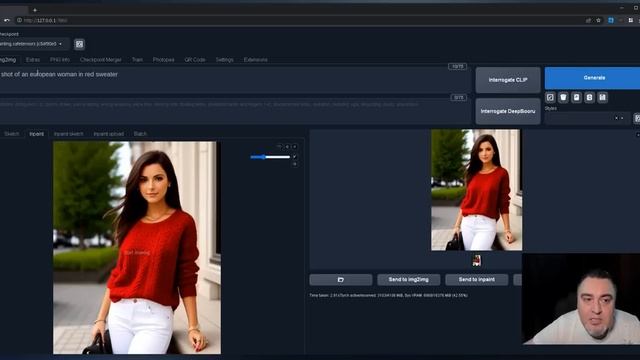
Task: Switch to Inpaint sketch sub-tab
Action: [x=69, y=134]
